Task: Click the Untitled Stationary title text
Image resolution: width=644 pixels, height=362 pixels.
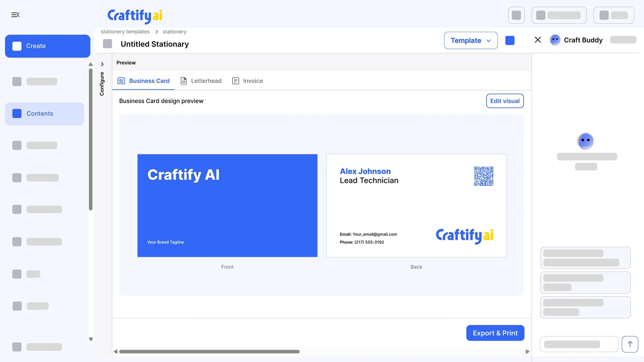Action: pos(155,44)
